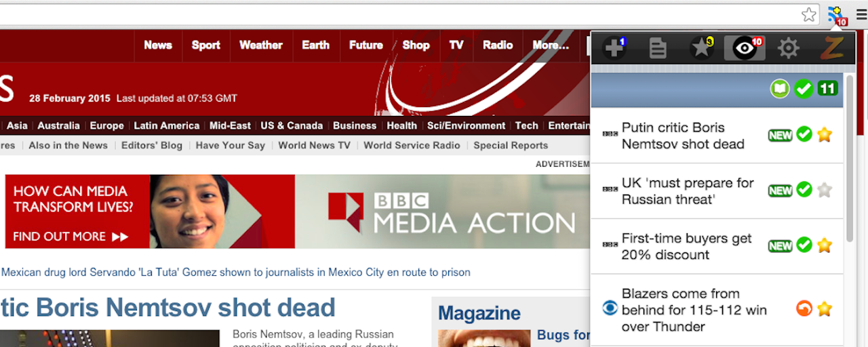Go to the Sci/Environment section
Image resolution: width=868 pixels, height=347 pixels.
pos(467,125)
